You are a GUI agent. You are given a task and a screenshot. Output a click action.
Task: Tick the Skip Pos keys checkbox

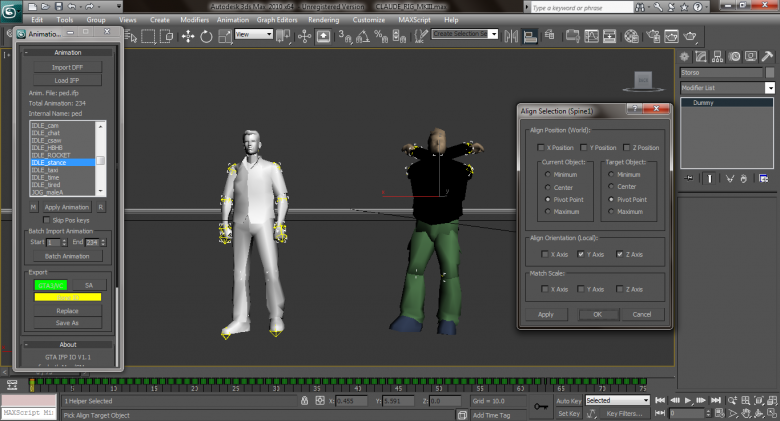pyautogui.click(x=46, y=220)
